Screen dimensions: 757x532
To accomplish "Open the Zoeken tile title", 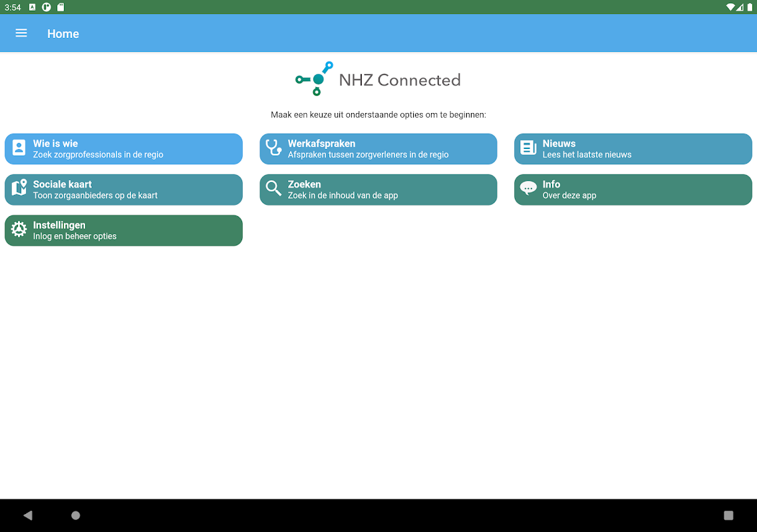I will (304, 184).
